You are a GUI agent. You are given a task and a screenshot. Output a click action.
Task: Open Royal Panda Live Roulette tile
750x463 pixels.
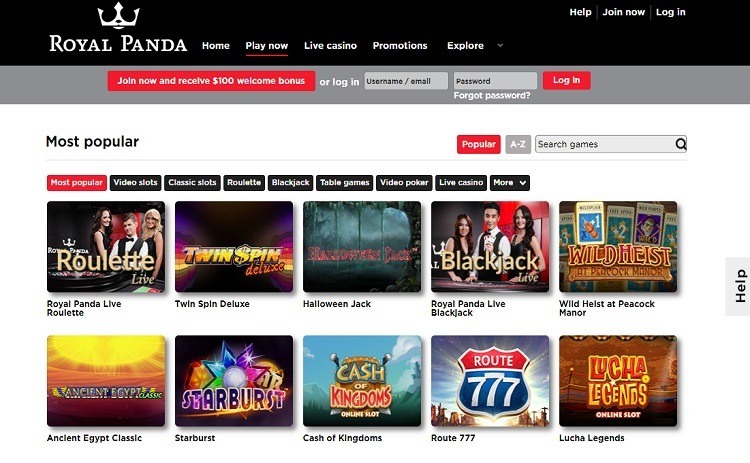(x=106, y=247)
